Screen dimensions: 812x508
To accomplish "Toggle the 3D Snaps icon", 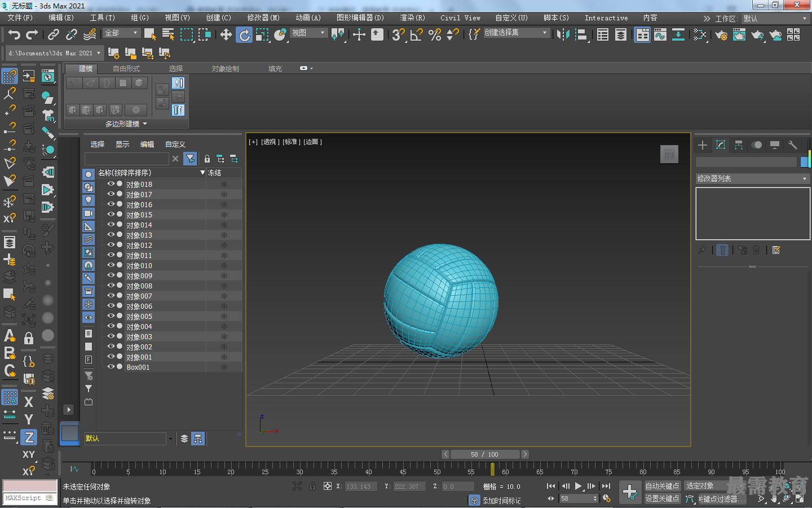I will click(399, 35).
